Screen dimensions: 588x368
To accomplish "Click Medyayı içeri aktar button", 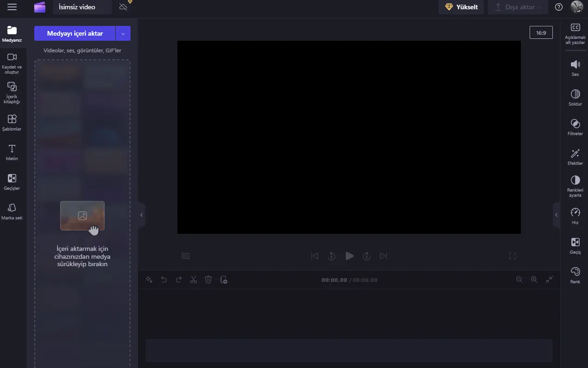I will [x=75, y=33].
